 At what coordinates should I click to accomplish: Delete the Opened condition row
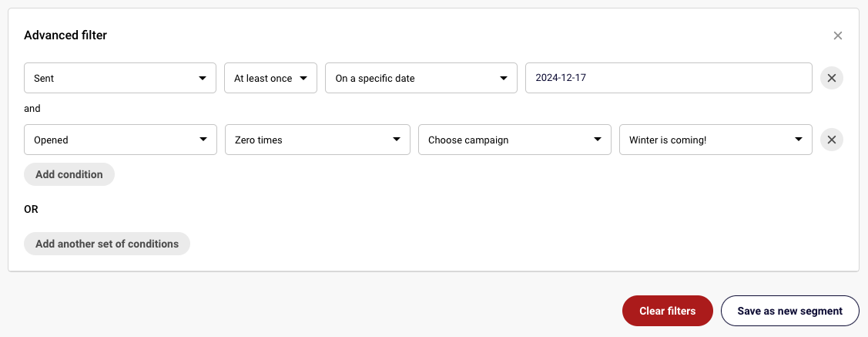coord(831,140)
